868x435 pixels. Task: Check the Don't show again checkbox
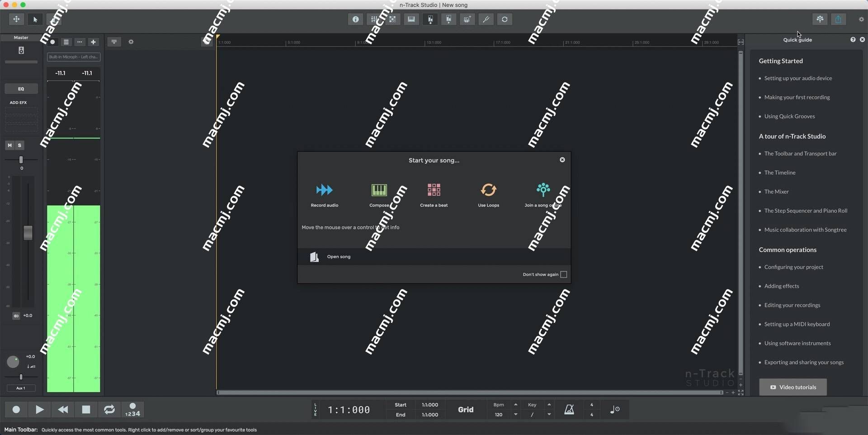(564, 275)
